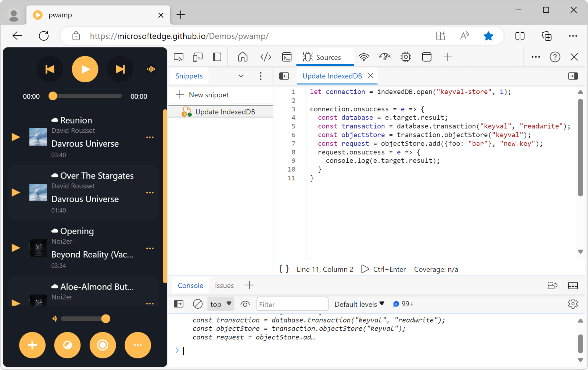Switch to the Issues tab
This screenshot has height=370, width=588.
click(224, 285)
